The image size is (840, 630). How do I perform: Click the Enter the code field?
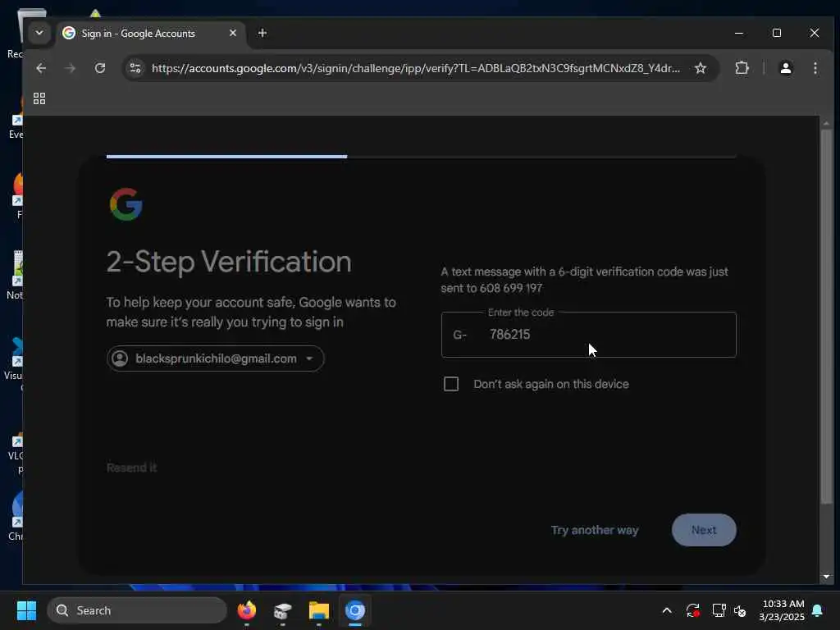click(x=589, y=335)
